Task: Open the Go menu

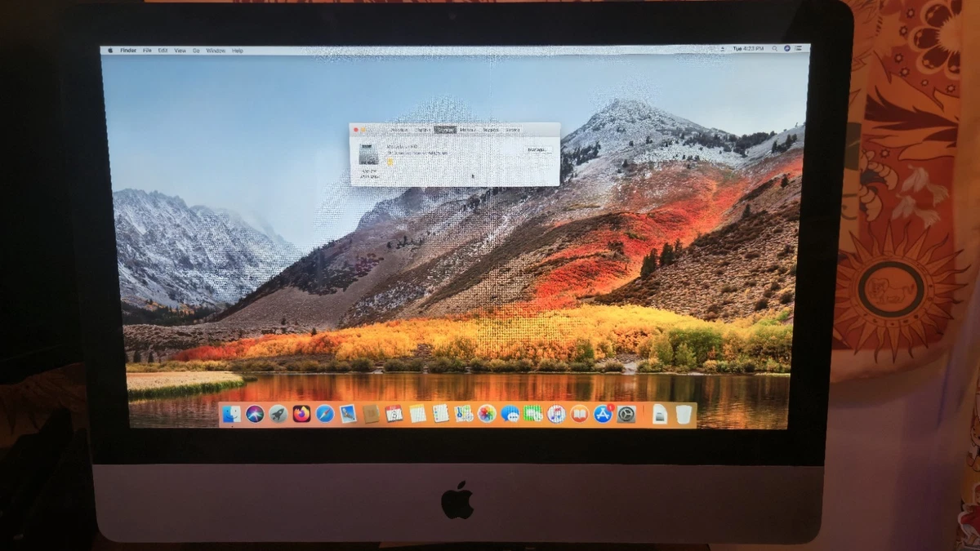Action: (x=196, y=51)
